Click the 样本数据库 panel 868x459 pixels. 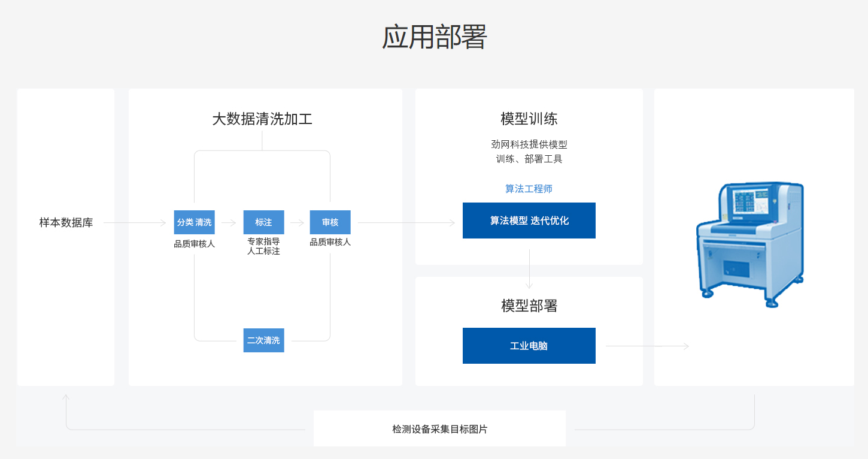66,237
